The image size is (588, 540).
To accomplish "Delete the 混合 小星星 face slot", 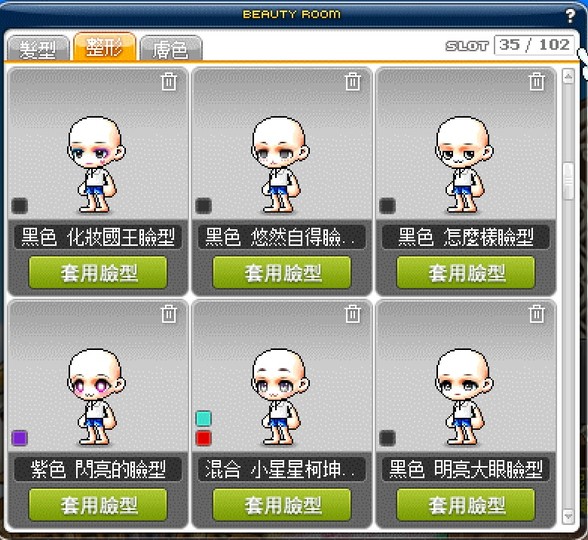I will 352,314.
